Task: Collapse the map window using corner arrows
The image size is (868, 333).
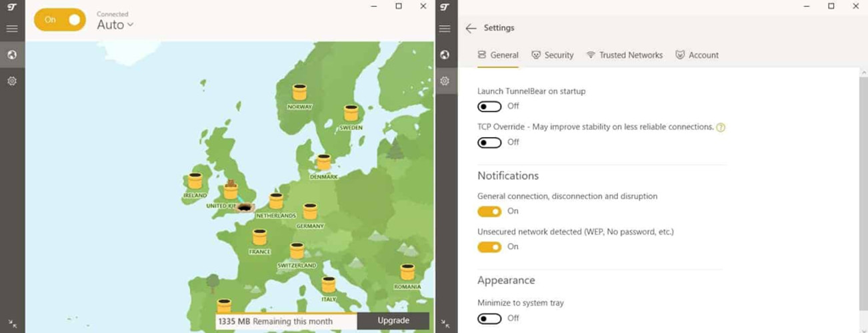Action: (x=12, y=324)
